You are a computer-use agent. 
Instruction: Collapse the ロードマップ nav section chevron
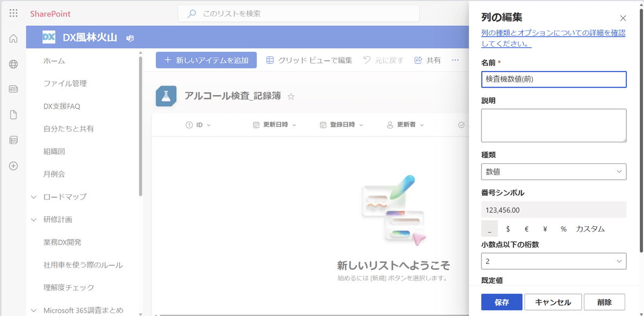click(34, 197)
